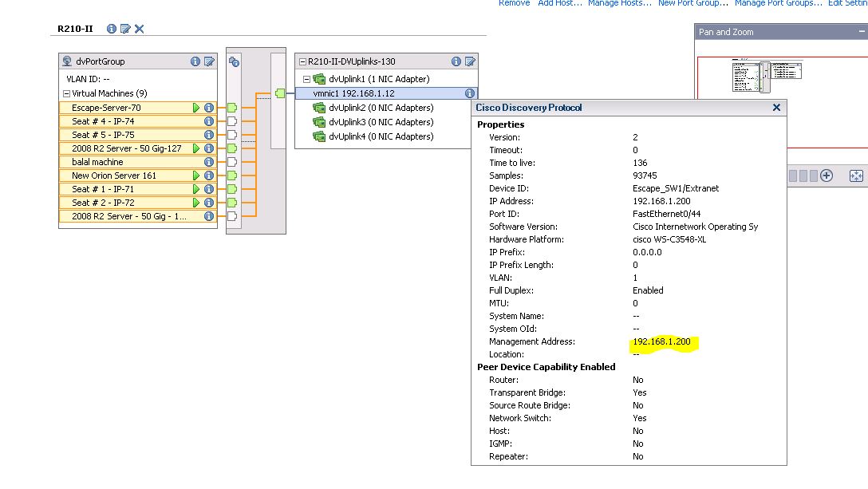Click the dvUplink4 adapter icon

click(x=319, y=136)
